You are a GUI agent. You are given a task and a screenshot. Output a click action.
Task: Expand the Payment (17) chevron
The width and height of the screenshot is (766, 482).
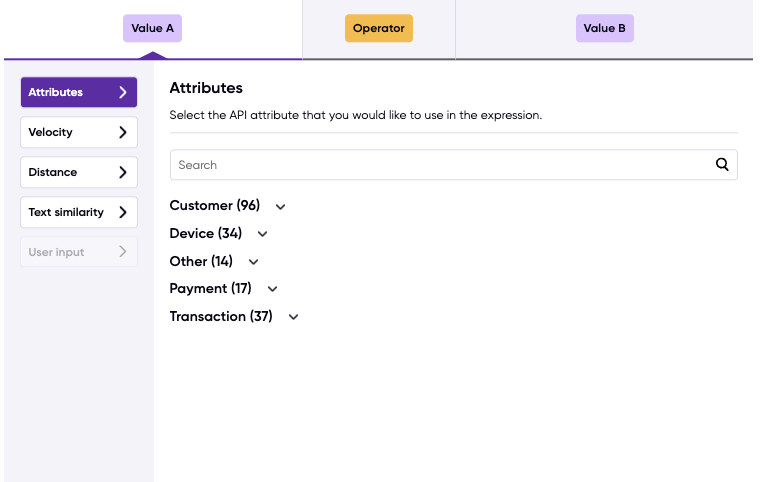[273, 289]
